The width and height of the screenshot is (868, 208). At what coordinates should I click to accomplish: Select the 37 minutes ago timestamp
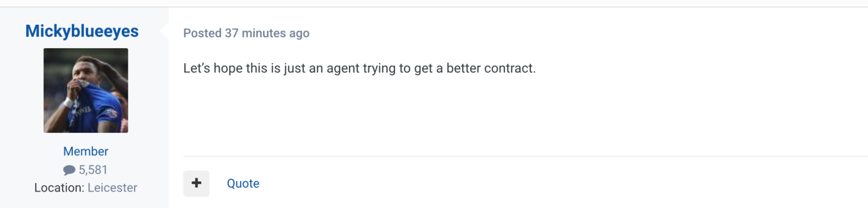pos(267,33)
